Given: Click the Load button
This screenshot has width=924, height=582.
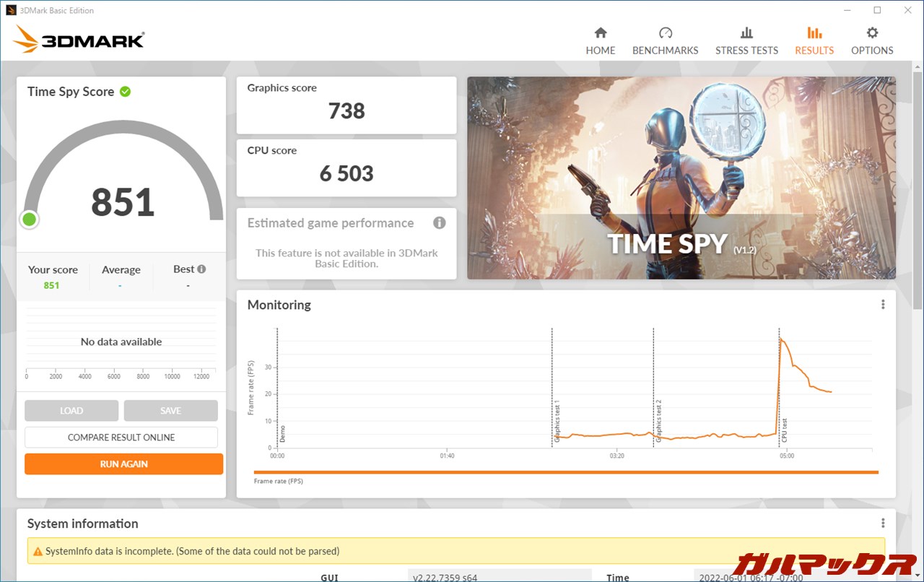Looking at the screenshot, I should point(71,411).
